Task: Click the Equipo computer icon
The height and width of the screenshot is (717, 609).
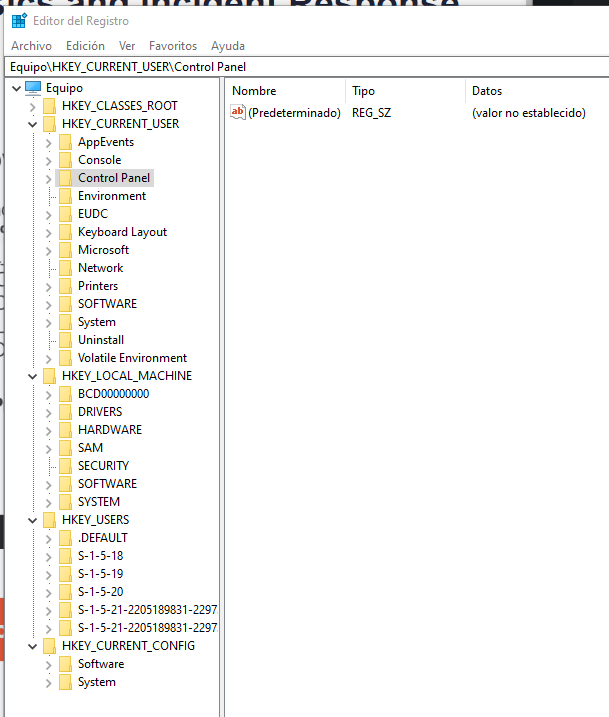Action: coord(33,88)
